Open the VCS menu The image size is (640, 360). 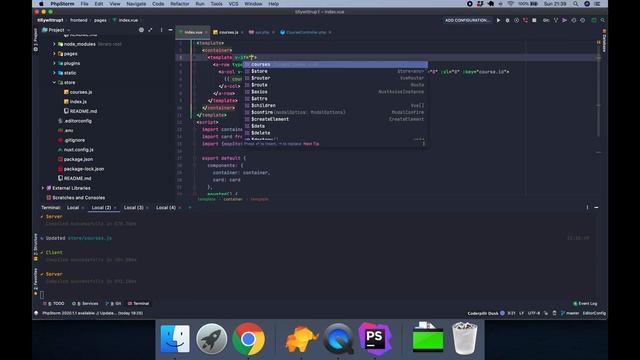click(233, 4)
